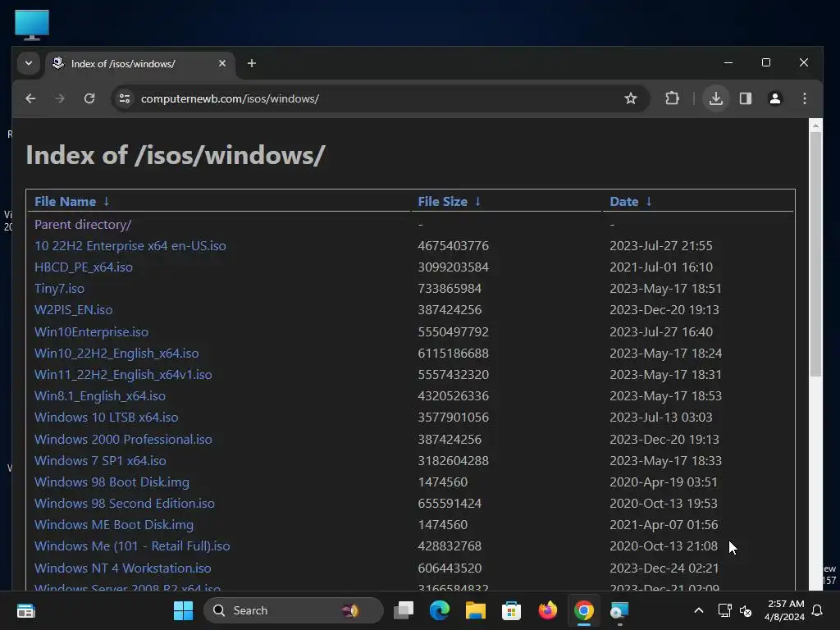The height and width of the screenshot is (630, 840).
Task: Click the page vertical scrollbar thumb
Action: [x=815, y=254]
